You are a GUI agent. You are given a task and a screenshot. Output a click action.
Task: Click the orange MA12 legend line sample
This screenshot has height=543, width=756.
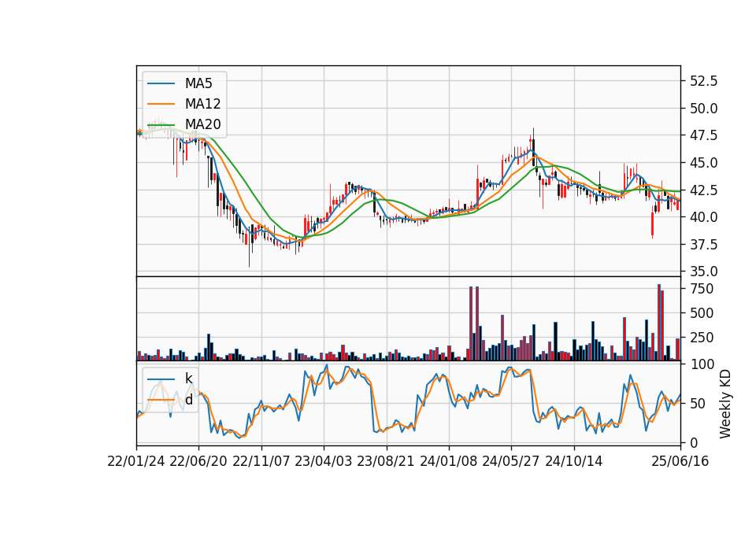tap(161, 104)
